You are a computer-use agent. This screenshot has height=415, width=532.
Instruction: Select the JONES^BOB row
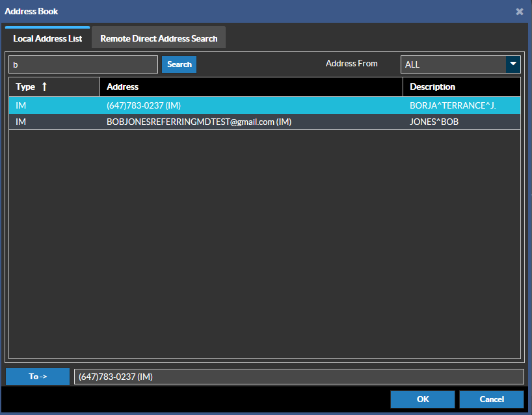click(434, 122)
